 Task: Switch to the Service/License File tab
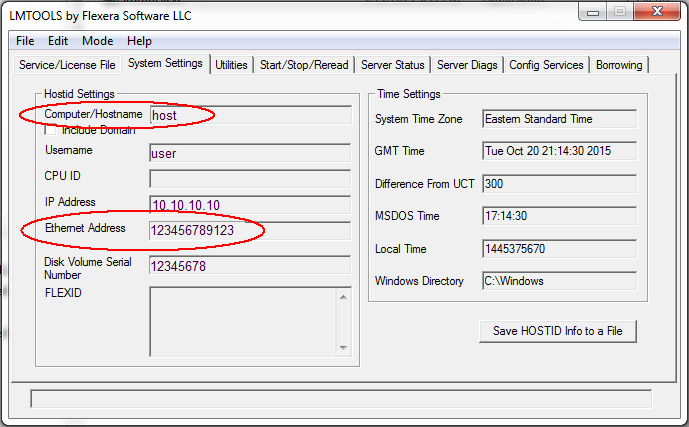pos(67,65)
